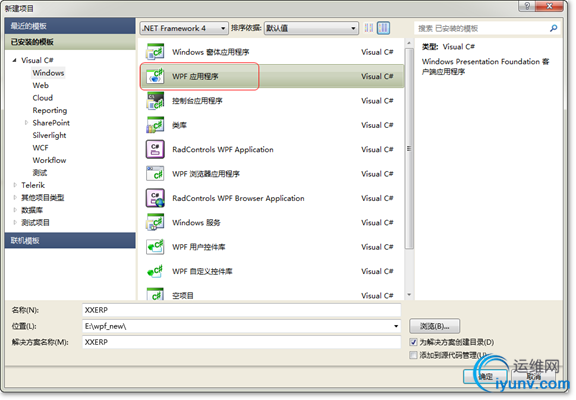Click the Telerik tree label
Viewport: 576px width, 400px height.
(33, 185)
